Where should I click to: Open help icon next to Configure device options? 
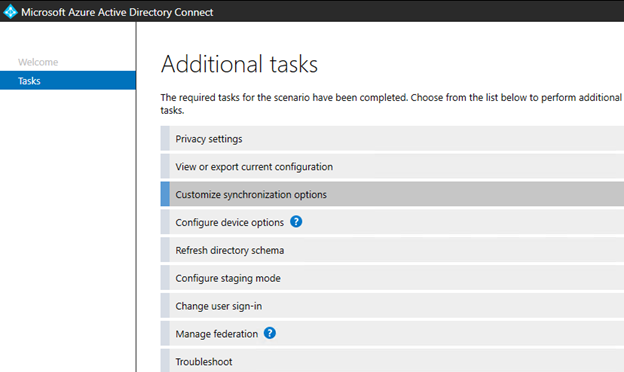pos(296,222)
